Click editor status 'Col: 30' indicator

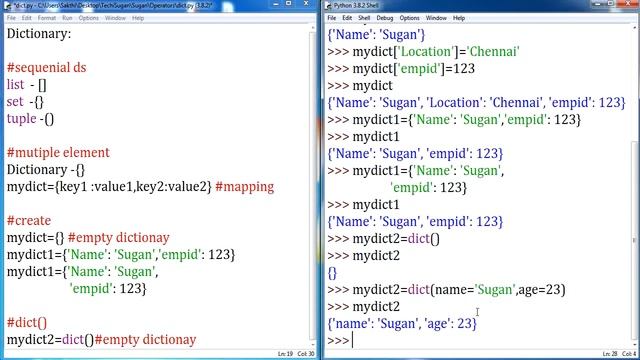click(x=306, y=354)
